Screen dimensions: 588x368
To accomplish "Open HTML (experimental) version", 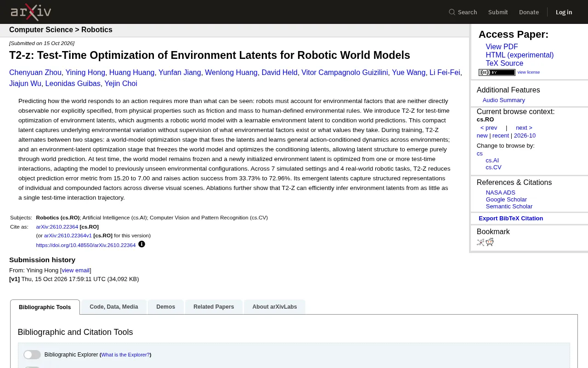I will (x=520, y=55).
